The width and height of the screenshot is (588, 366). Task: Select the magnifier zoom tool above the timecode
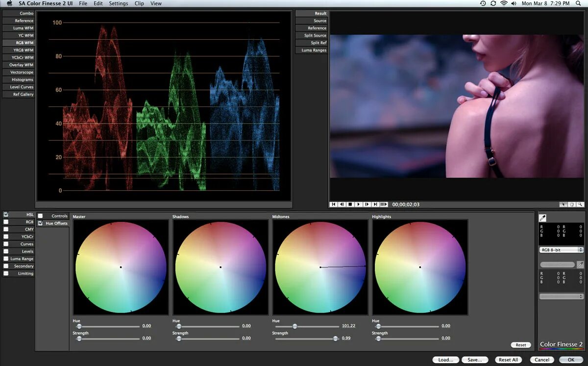tap(580, 204)
